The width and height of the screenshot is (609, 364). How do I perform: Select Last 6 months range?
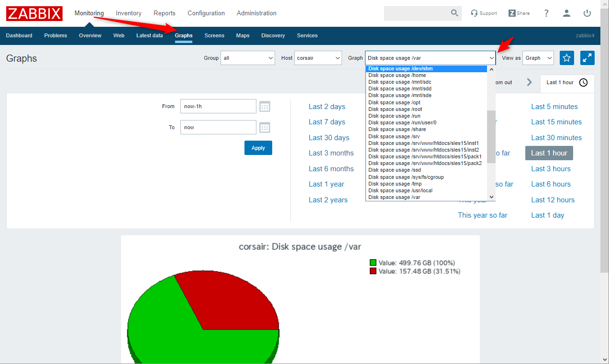tap(331, 169)
